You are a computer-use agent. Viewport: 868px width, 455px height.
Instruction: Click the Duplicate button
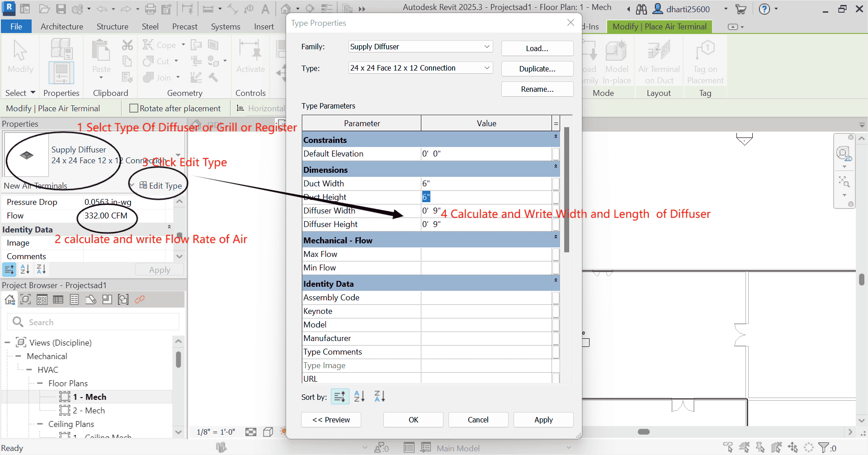click(537, 69)
